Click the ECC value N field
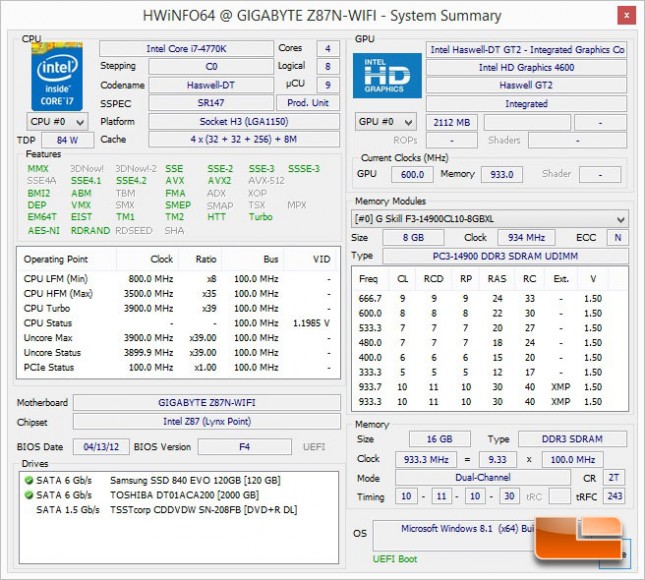The width and height of the screenshot is (645, 580). pyautogui.click(x=618, y=238)
